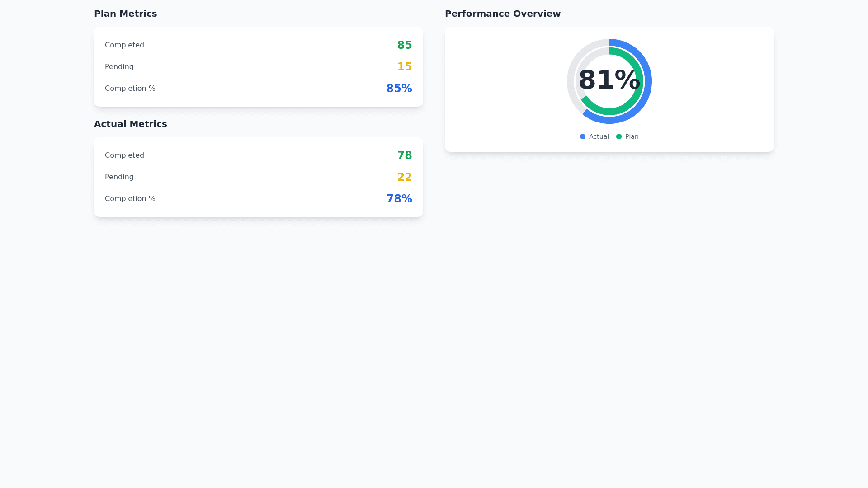Viewport: 868px width, 488px height.
Task: Click Completion % label in Plan Metrics
Action: pos(130,89)
